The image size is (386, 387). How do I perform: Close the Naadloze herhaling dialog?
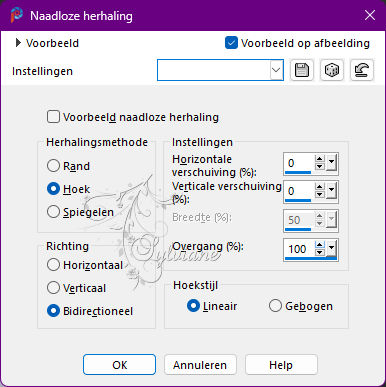tap(370, 15)
